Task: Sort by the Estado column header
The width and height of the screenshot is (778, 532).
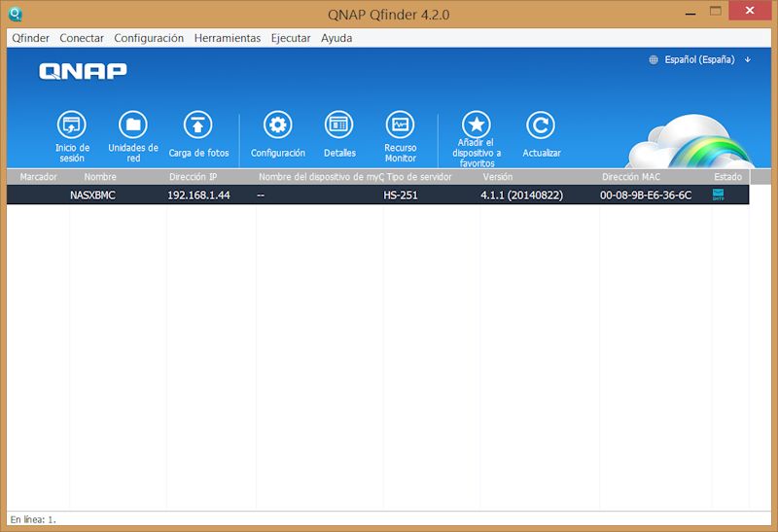Action: 727,177
